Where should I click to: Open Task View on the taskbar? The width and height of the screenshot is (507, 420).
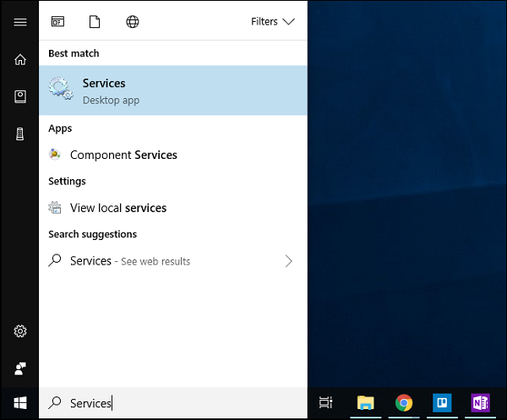click(x=325, y=403)
